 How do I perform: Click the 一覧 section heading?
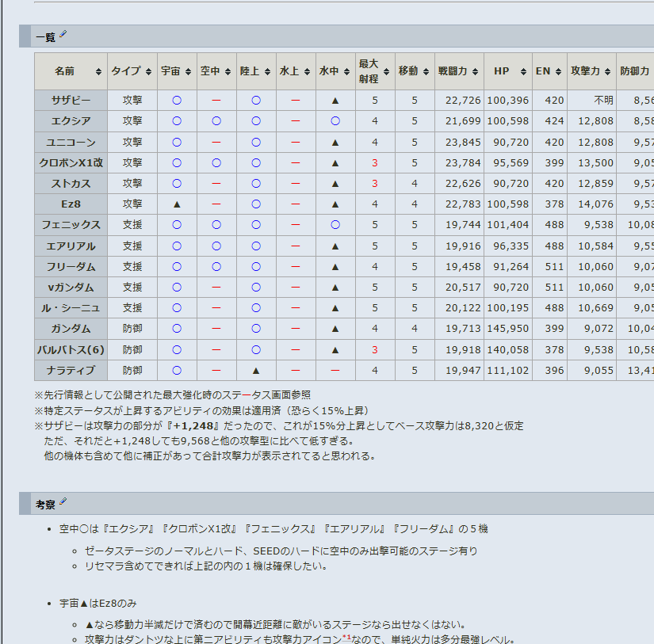tap(45, 37)
